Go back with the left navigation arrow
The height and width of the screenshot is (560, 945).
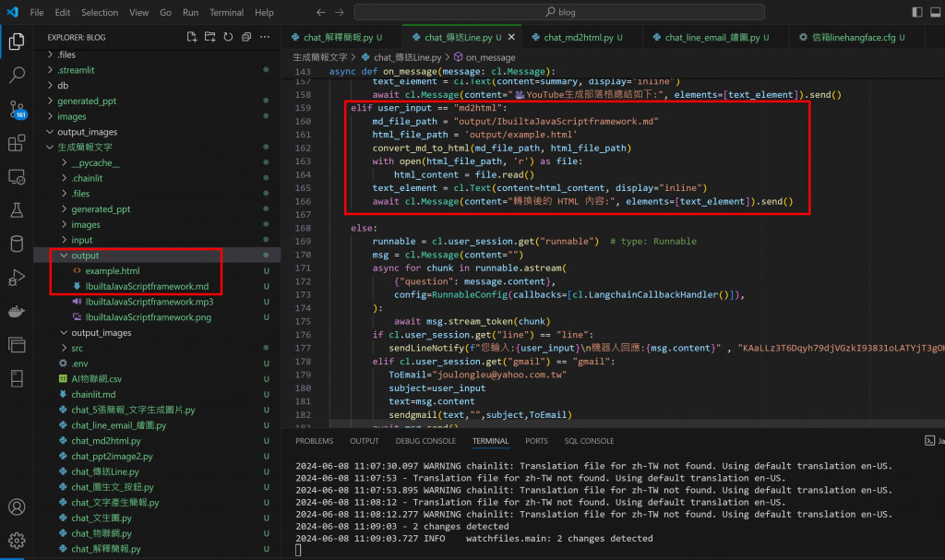tap(320, 12)
